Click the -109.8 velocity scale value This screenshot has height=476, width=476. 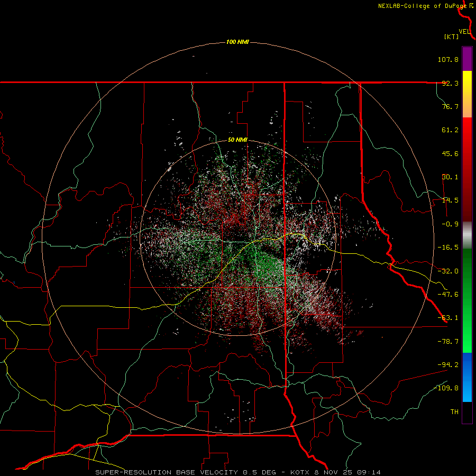pos(446,388)
